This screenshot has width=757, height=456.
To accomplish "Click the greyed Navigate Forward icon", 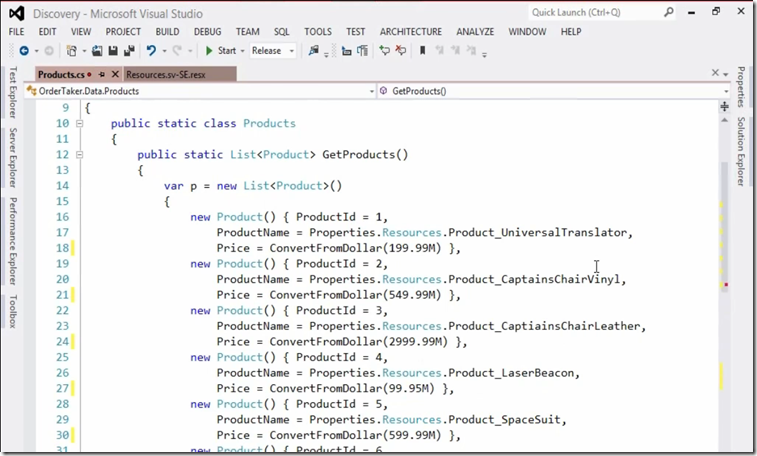I will [49, 51].
